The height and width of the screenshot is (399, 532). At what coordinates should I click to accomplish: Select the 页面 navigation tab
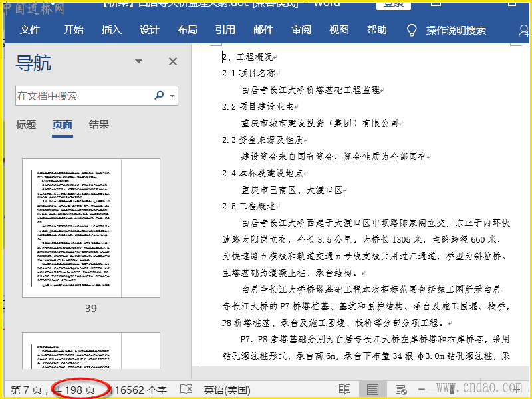[x=63, y=125]
